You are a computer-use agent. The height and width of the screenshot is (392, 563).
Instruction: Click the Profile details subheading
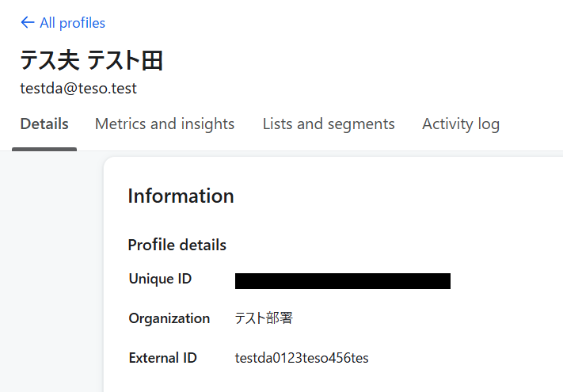point(177,245)
